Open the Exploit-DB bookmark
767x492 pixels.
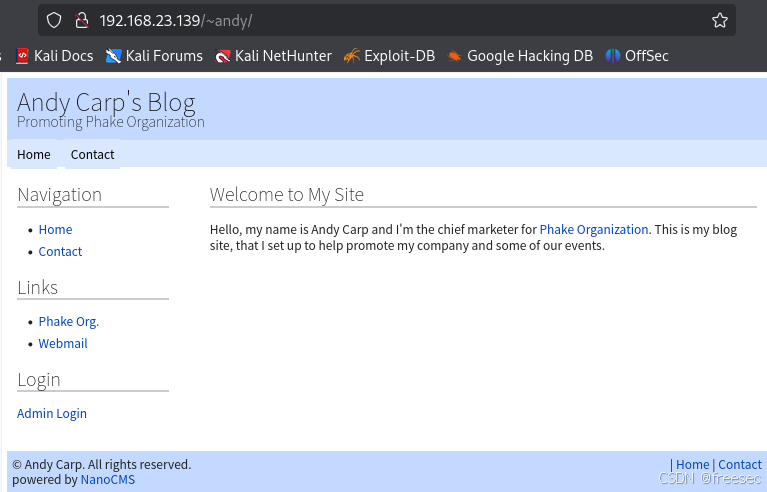click(389, 56)
